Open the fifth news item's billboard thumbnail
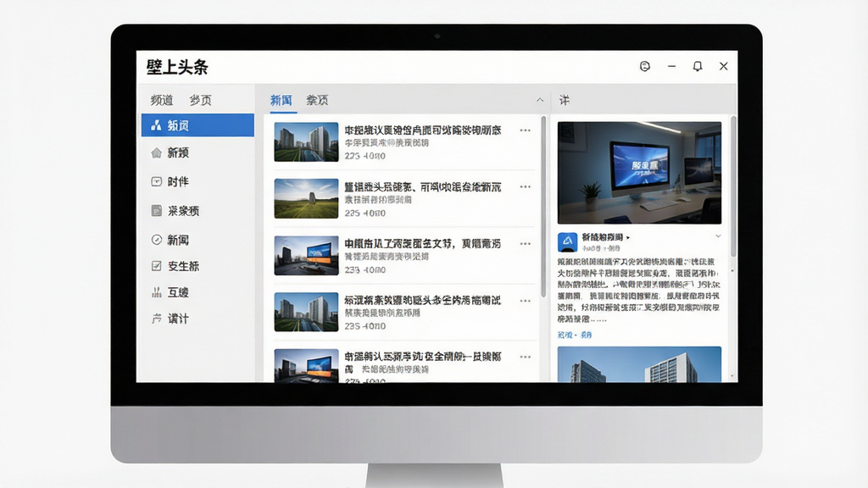The width and height of the screenshot is (868, 488). (306, 366)
